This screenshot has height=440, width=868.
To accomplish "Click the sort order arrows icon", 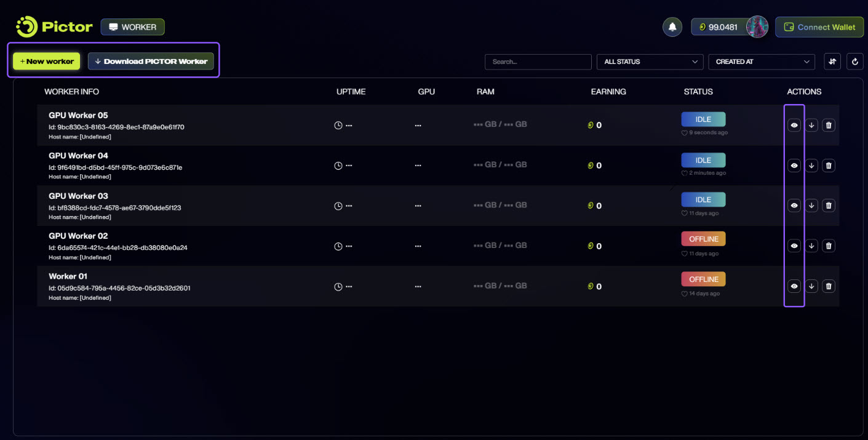I will tap(832, 62).
